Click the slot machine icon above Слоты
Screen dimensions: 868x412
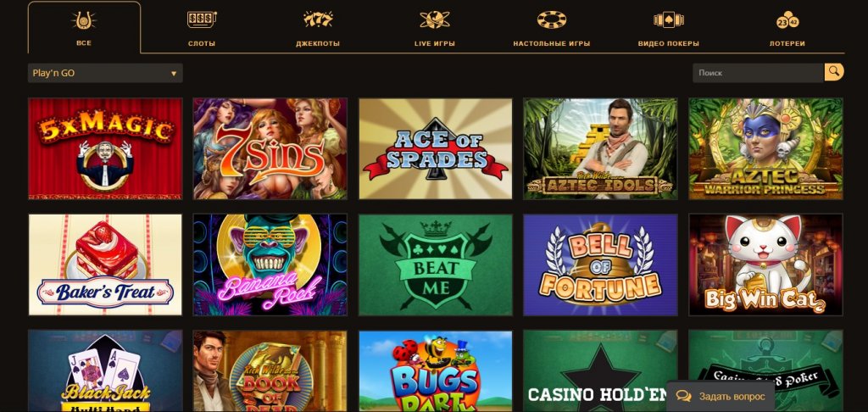coord(202,19)
